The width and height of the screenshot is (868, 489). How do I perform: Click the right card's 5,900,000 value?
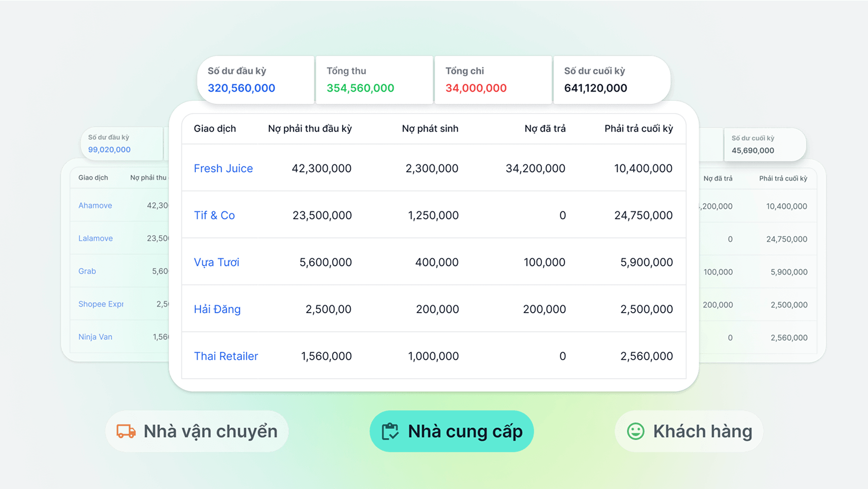789,272
